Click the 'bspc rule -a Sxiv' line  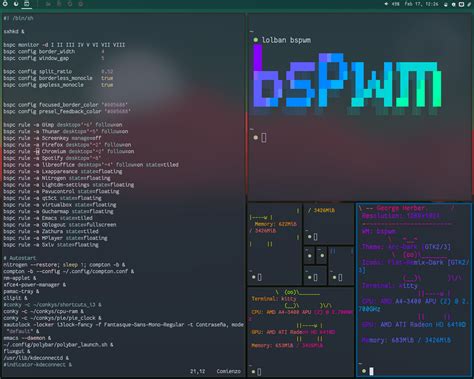click(51, 245)
